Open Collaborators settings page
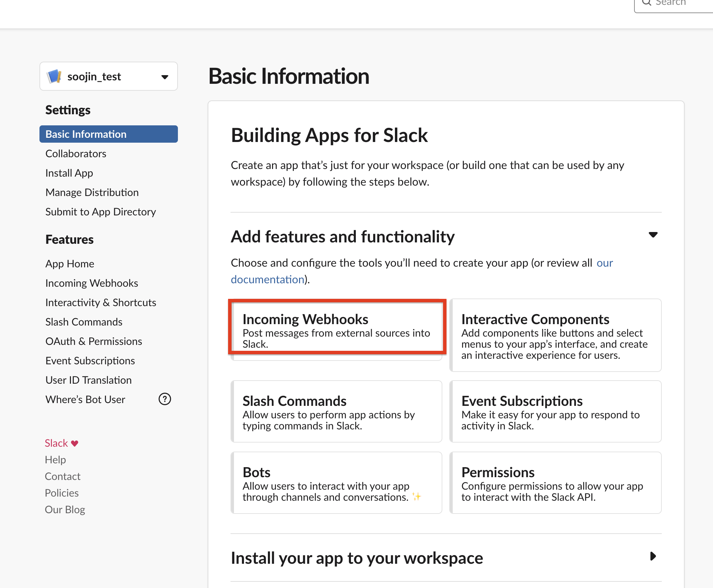The image size is (713, 588). 76,153
